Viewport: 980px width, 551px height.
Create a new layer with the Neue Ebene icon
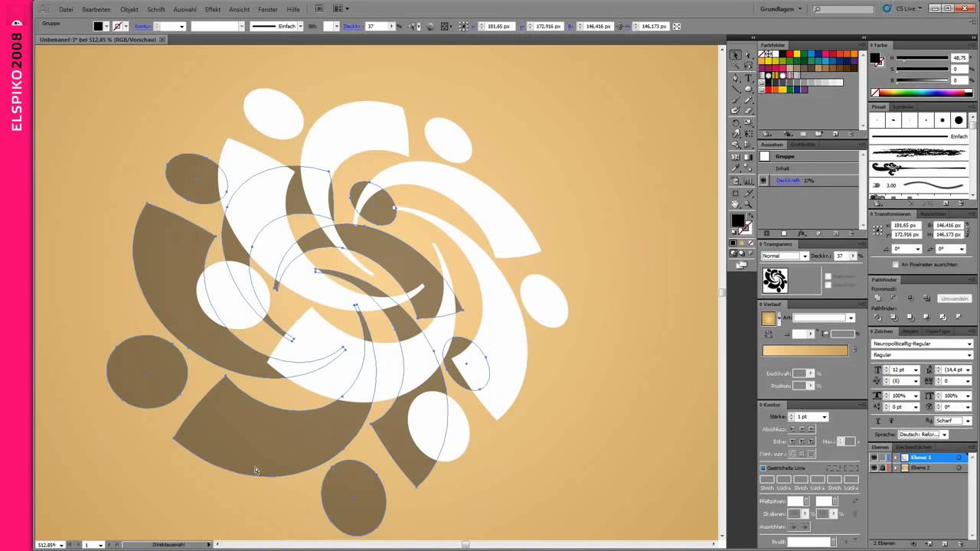click(x=945, y=543)
